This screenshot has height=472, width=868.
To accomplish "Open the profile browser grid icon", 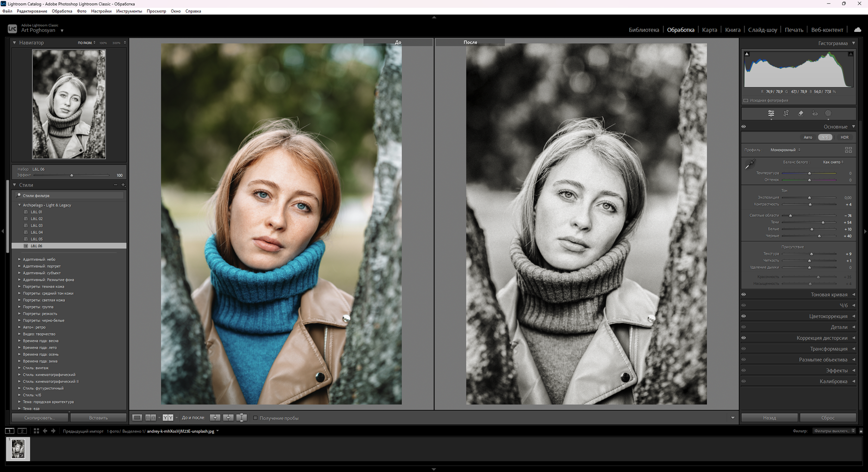I will click(x=848, y=150).
